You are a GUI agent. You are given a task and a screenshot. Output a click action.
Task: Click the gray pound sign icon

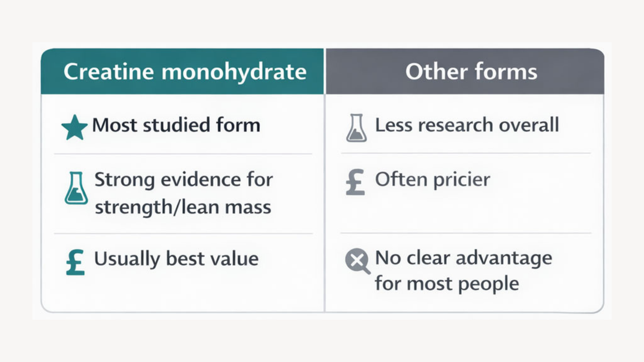pos(355,182)
